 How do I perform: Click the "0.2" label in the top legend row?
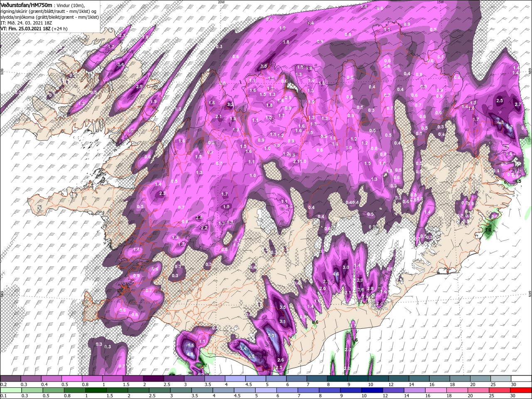pos(3,384)
